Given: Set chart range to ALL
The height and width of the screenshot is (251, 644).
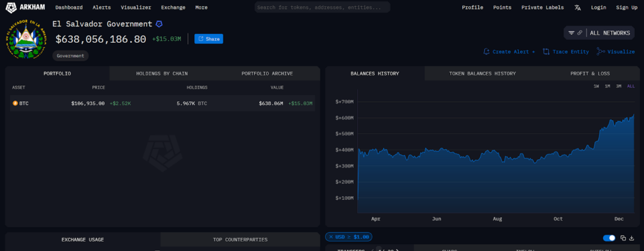Looking at the screenshot, I should pos(631,86).
